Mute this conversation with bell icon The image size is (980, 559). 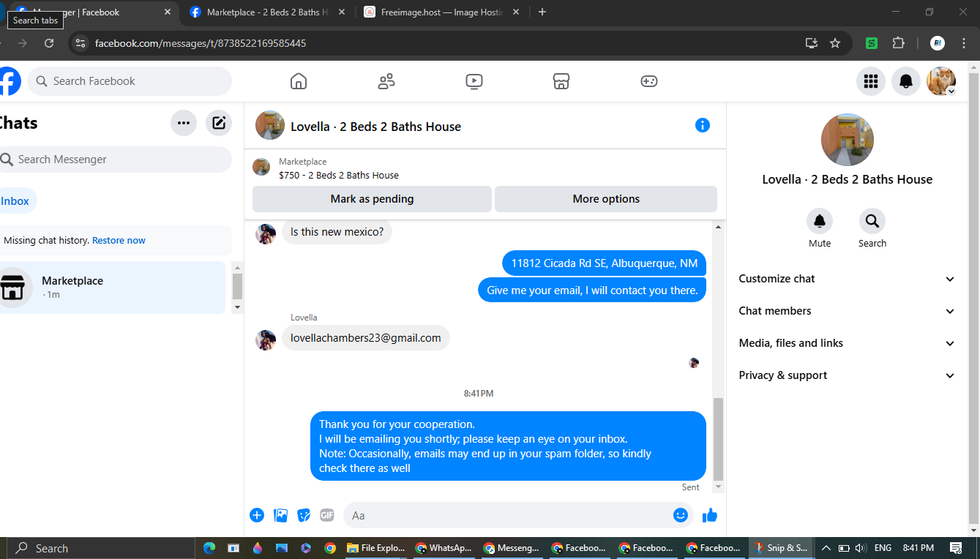click(820, 221)
